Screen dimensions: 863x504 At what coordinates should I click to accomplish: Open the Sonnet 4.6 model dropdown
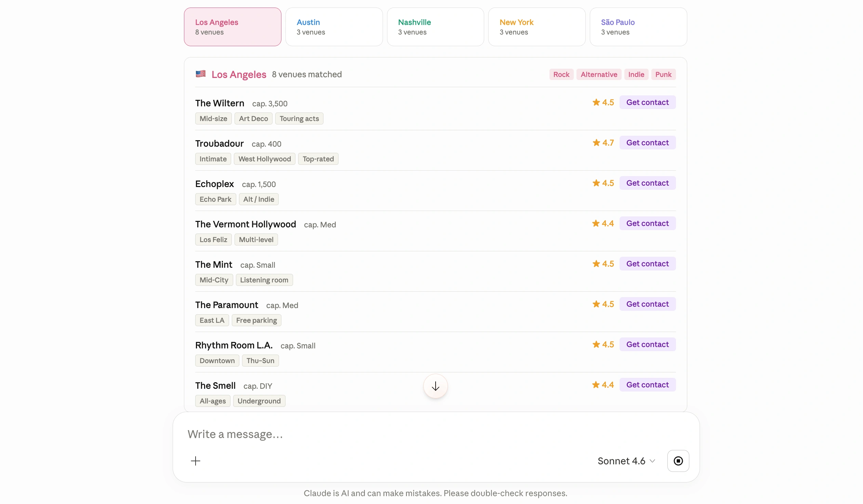[x=626, y=461]
